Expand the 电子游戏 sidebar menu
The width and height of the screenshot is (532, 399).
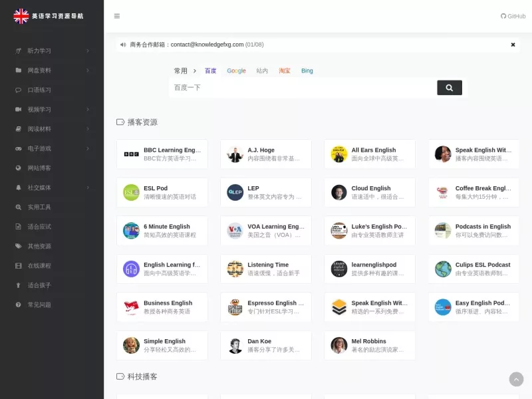pos(52,148)
